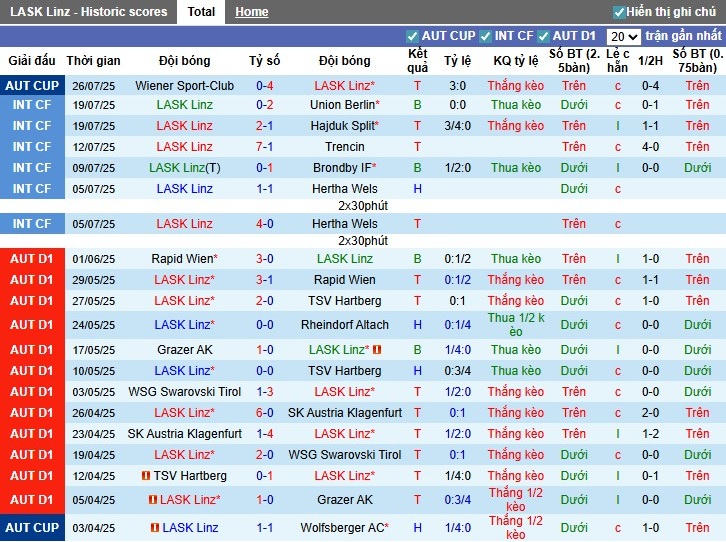Click the Kết quả column header
The height and width of the screenshot is (542, 726).
pos(417,61)
